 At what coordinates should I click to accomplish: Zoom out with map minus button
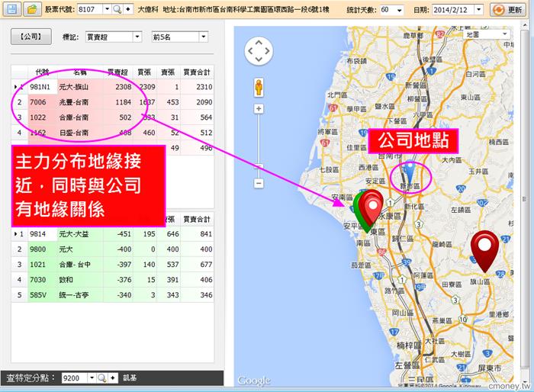(259, 183)
